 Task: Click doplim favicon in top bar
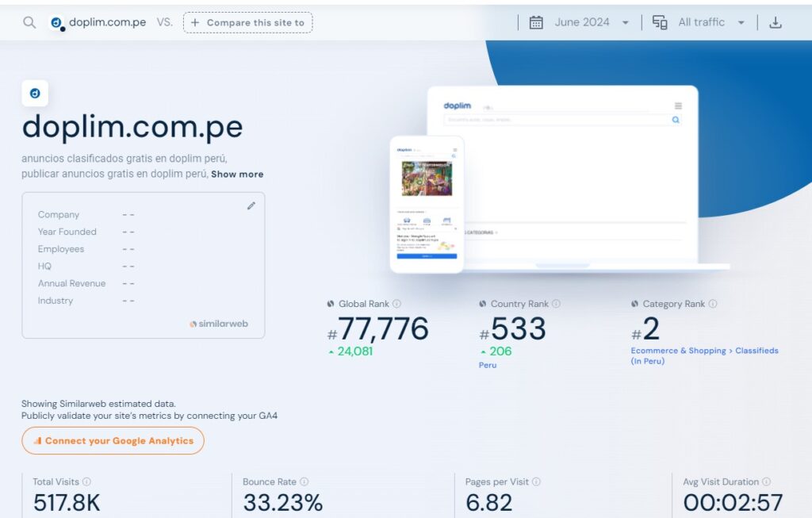56,22
